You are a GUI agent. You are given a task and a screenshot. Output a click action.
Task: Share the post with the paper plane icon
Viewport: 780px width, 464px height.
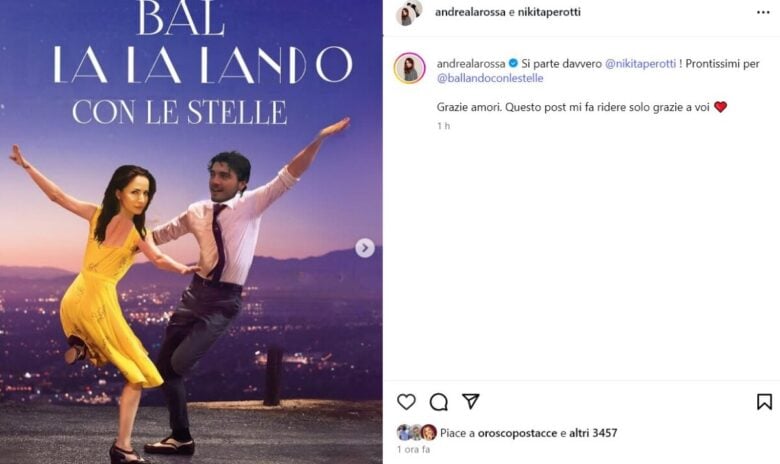point(471,401)
